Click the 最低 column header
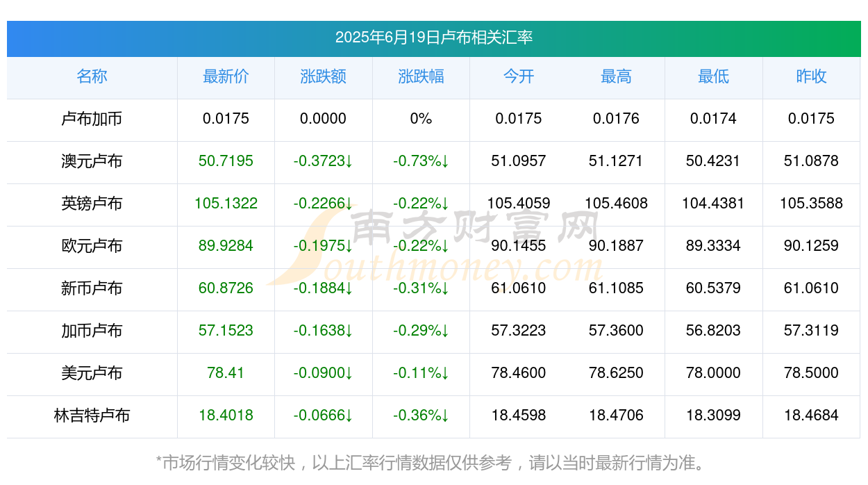868x485 pixels. coord(714,76)
